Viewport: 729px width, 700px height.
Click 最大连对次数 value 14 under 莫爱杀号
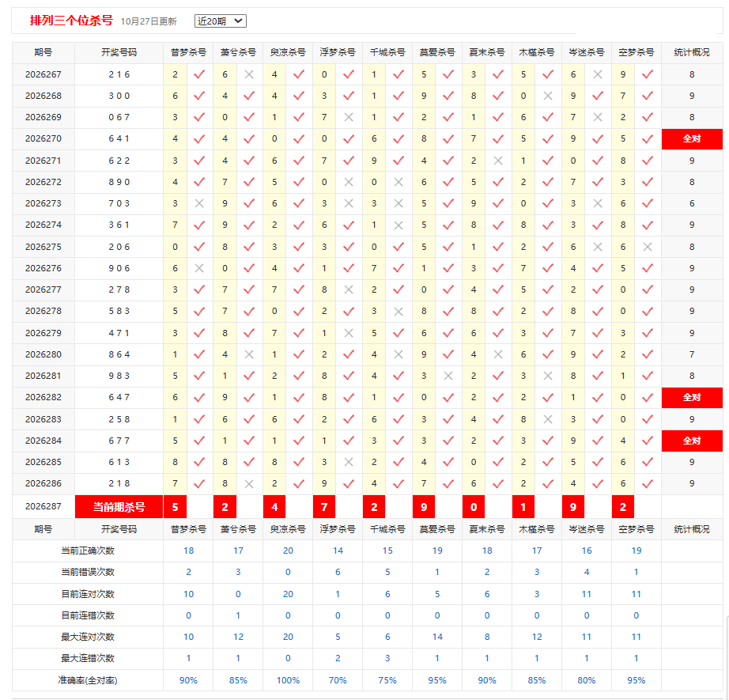(x=437, y=637)
